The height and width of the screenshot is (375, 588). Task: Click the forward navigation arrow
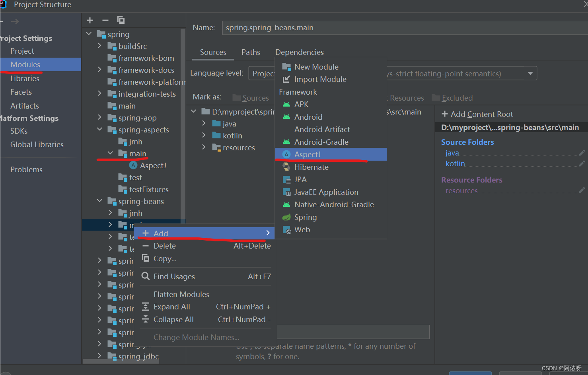coord(15,21)
